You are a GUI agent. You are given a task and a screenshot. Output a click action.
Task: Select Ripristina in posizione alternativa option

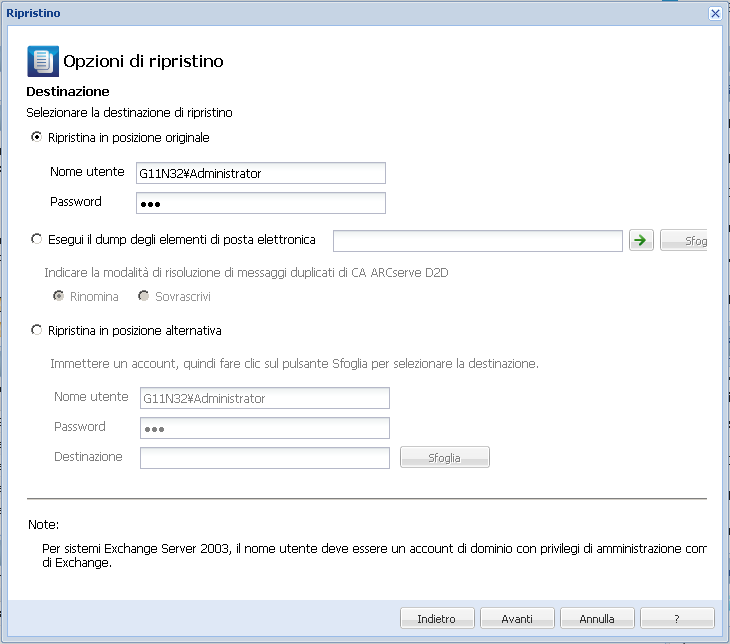38,330
